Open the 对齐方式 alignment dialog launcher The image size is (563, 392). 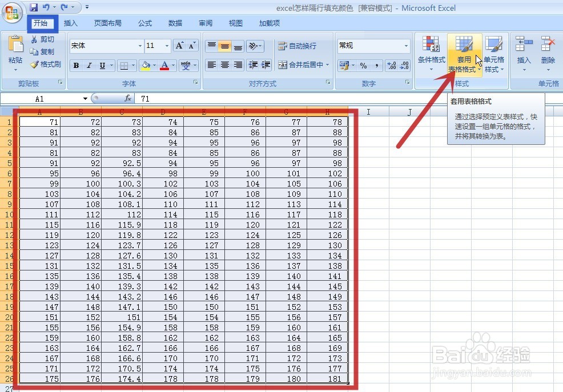[x=328, y=83]
